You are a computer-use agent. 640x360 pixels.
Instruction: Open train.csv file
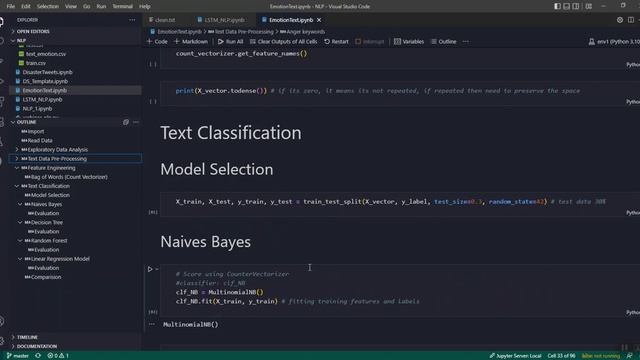36,63
